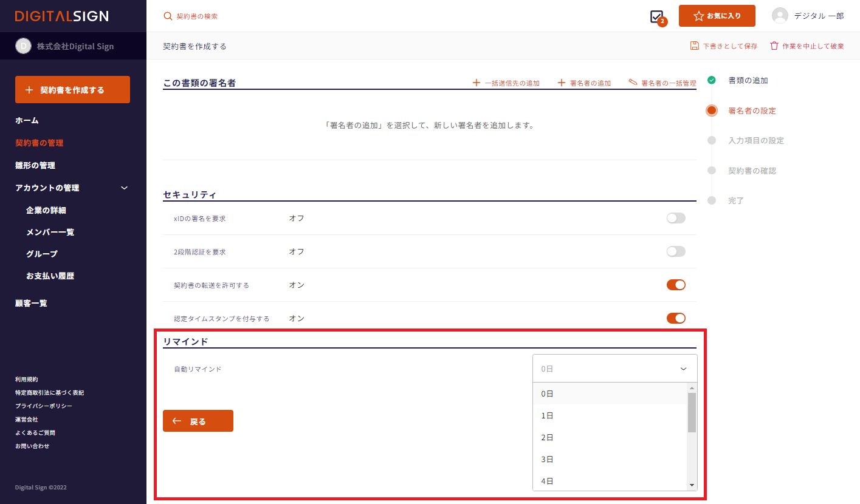Open the task checklist notification icon
The height and width of the screenshot is (504, 860).
click(656, 16)
